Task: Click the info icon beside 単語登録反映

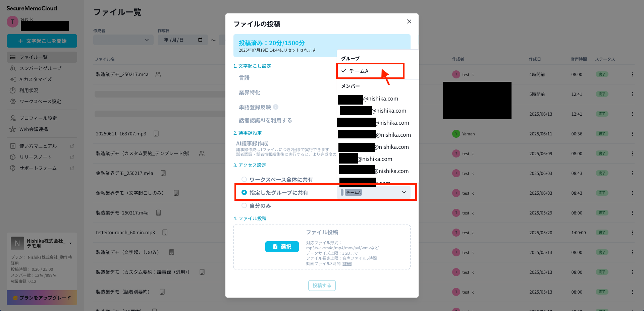Action: (276, 107)
